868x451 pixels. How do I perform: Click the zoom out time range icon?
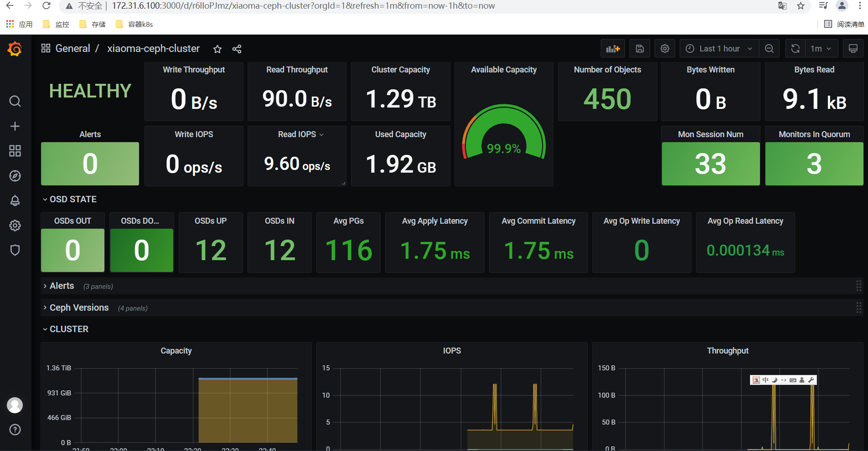click(769, 49)
